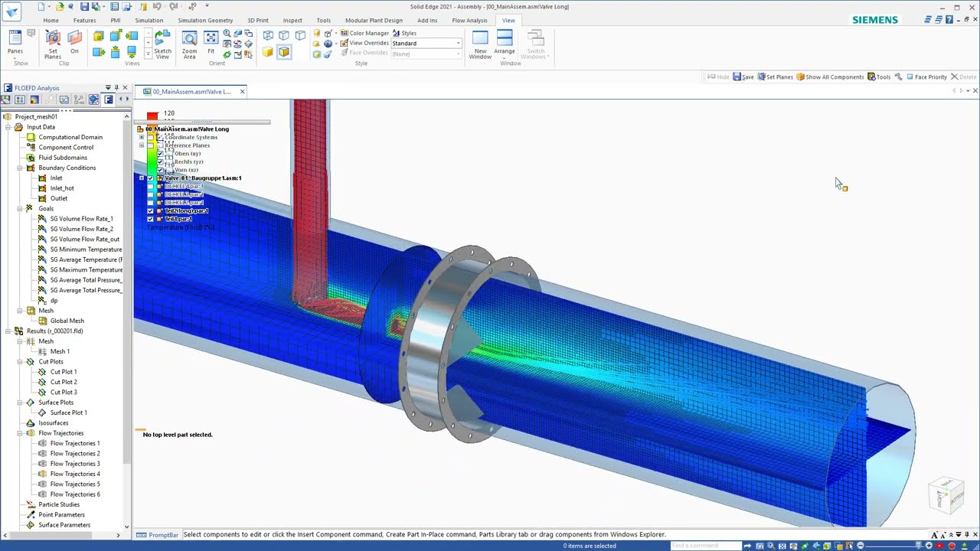The width and height of the screenshot is (980, 551).
Task: Click Arrange windows icon
Action: 505,45
